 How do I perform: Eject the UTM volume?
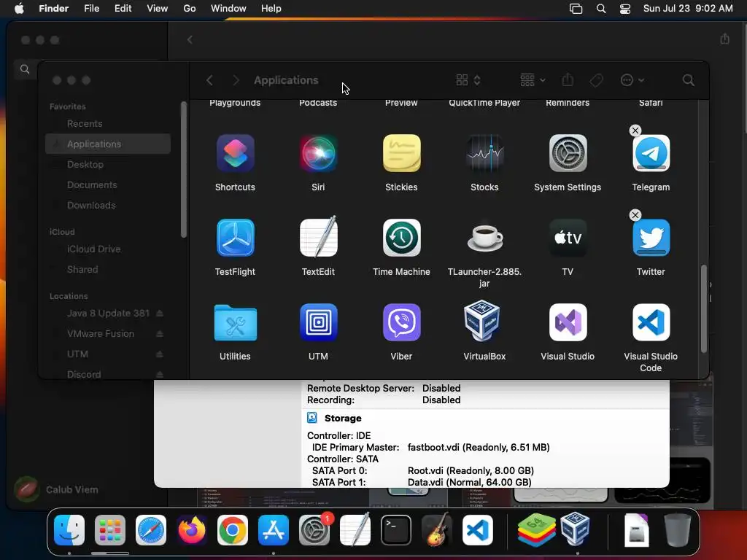[160, 354]
